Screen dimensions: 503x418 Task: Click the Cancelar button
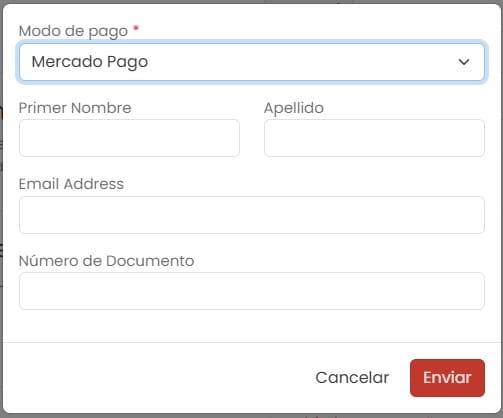click(x=352, y=378)
